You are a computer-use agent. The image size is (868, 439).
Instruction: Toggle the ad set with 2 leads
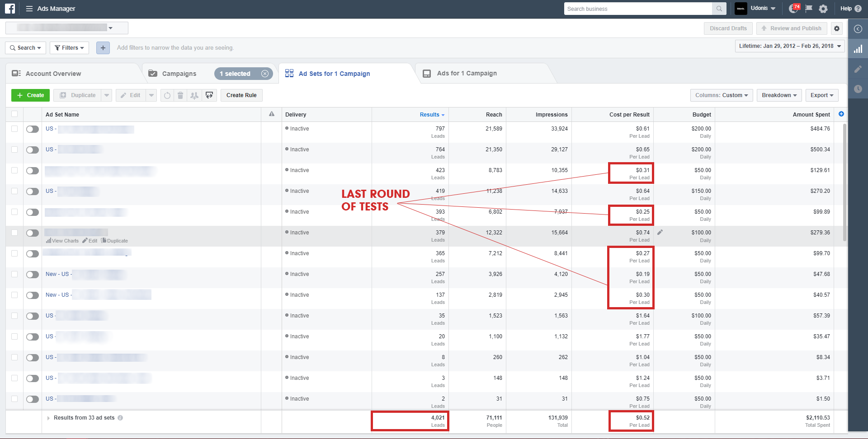33,399
